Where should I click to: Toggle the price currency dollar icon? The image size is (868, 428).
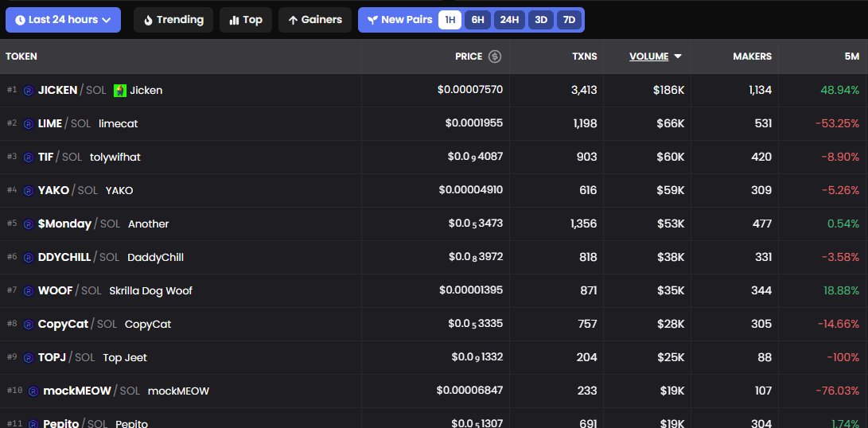(x=495, y=56)
